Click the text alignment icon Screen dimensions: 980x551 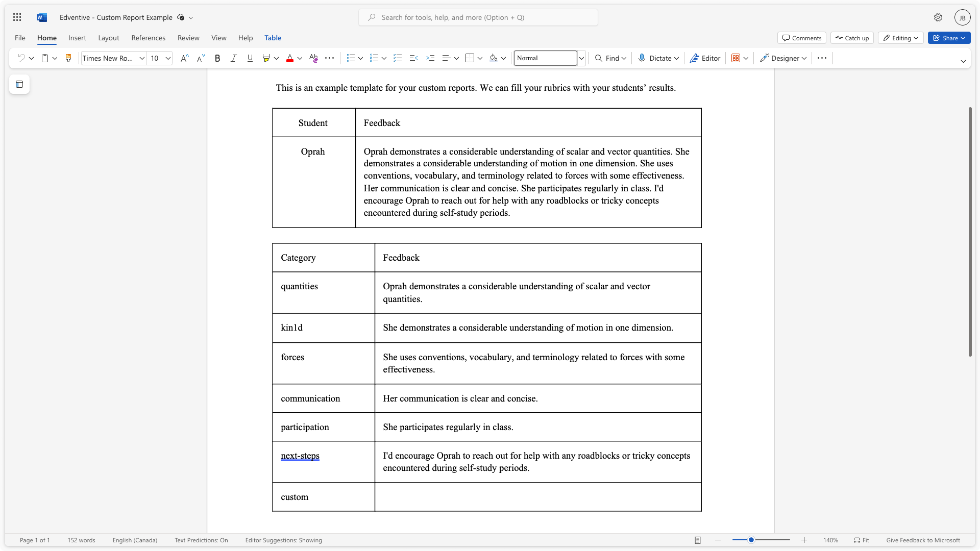coord(446,58)
